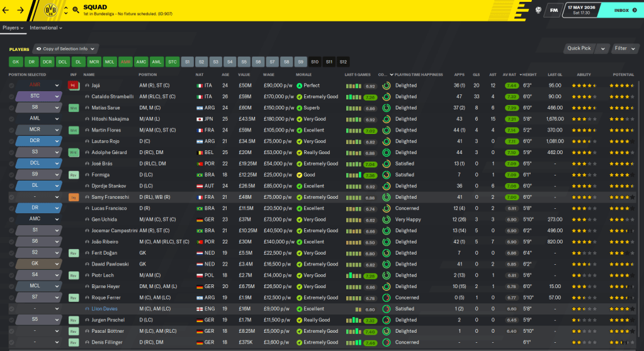This screenshot has height=351, width=644.
Task: Expand the Filter dropdown
Action: point(624,48)
